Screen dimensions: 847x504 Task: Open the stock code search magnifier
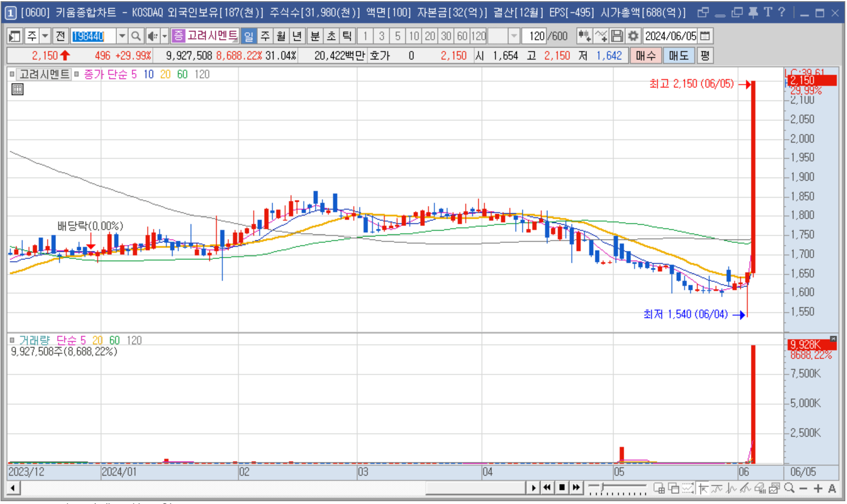coord(136,36)
